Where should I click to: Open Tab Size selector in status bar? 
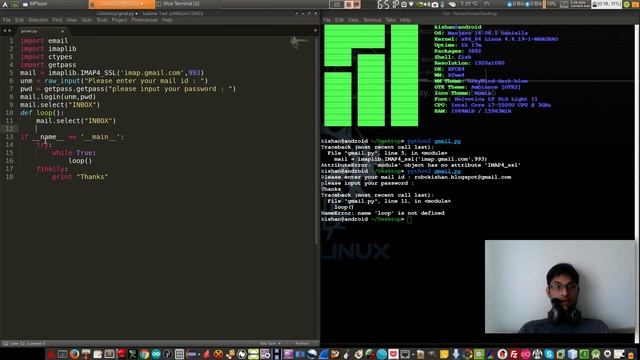pyautogui.click(x=270, y=344)
